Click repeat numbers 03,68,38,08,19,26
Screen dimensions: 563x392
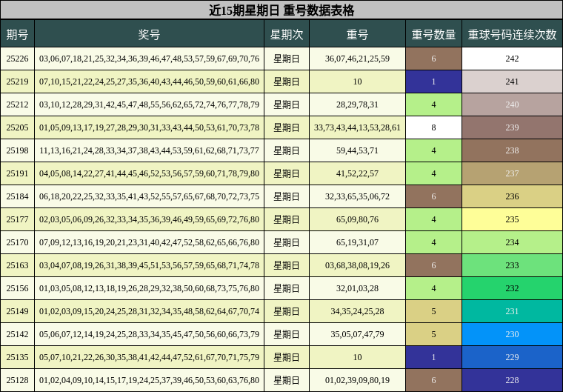click(x=357, y=265)
